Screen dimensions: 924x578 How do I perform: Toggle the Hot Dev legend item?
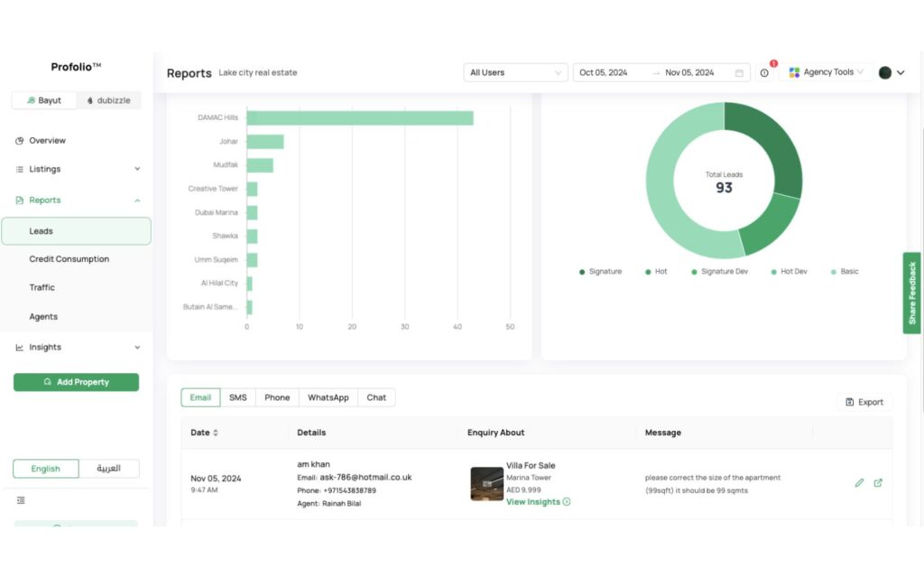tap(789, 271)
